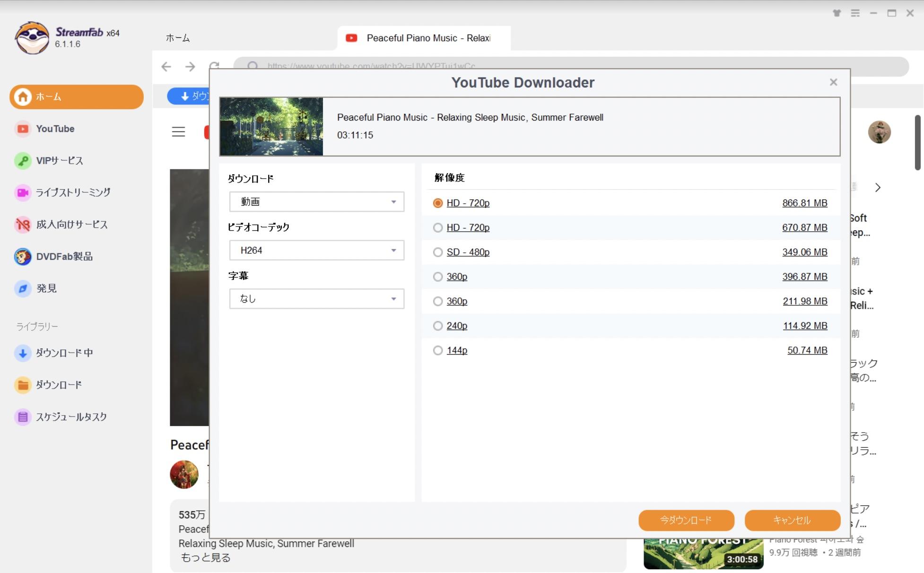This screenshot has width=924, height=573.
Task: Click ダウンロード中 label in sidebar
Action: click(x=64, y=353)
